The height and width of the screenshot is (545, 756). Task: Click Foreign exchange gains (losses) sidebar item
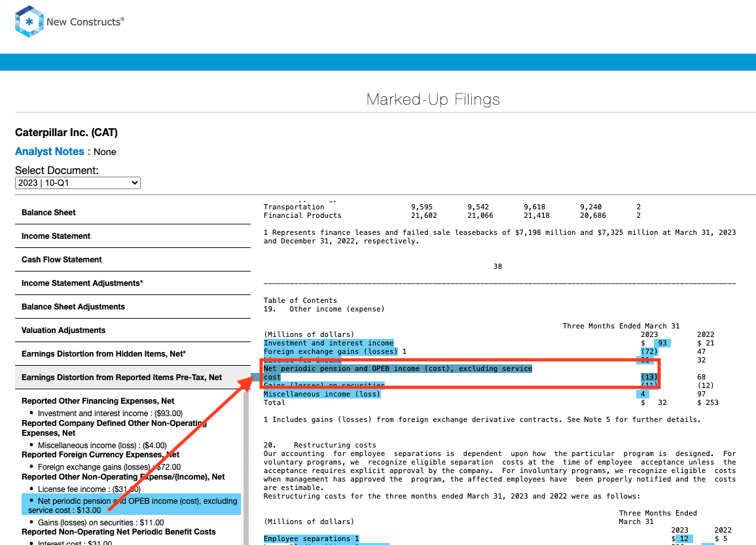[109, 467]
